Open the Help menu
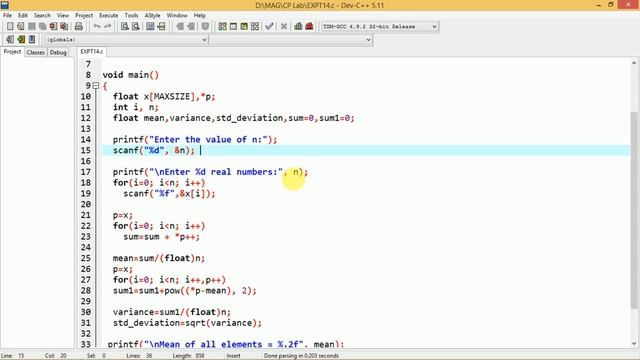 click(200, 16)
